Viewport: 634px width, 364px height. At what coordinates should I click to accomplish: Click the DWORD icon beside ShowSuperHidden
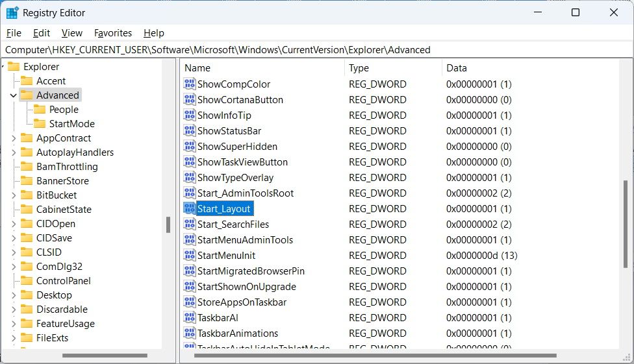(x=189, y=146)
